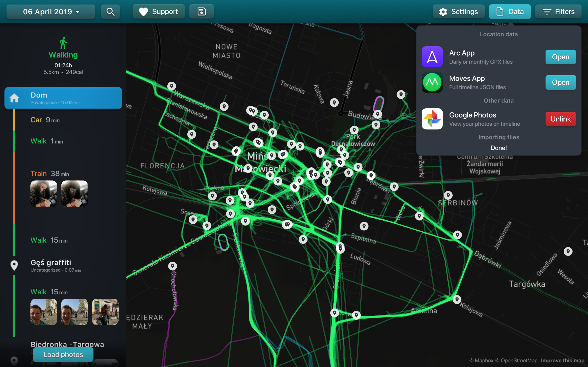588x367 pixels.
Task: Click the green Walking figure icon
Action: tap(63, 43)
